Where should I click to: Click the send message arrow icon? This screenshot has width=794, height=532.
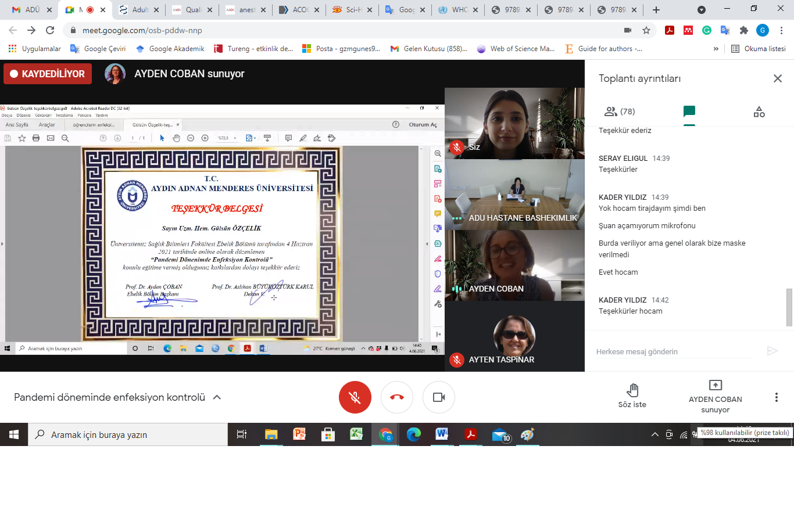click(x=772, y=351)
